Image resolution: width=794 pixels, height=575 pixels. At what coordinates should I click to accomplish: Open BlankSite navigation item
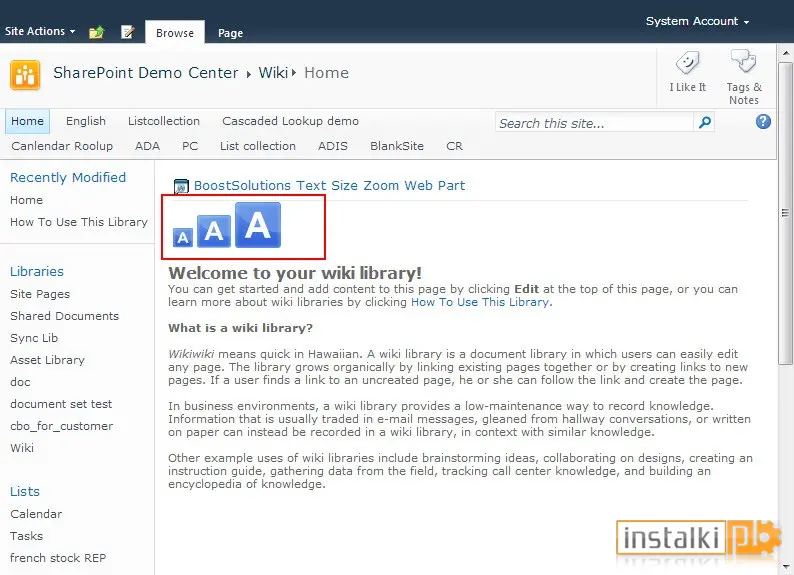coord(396,146)
